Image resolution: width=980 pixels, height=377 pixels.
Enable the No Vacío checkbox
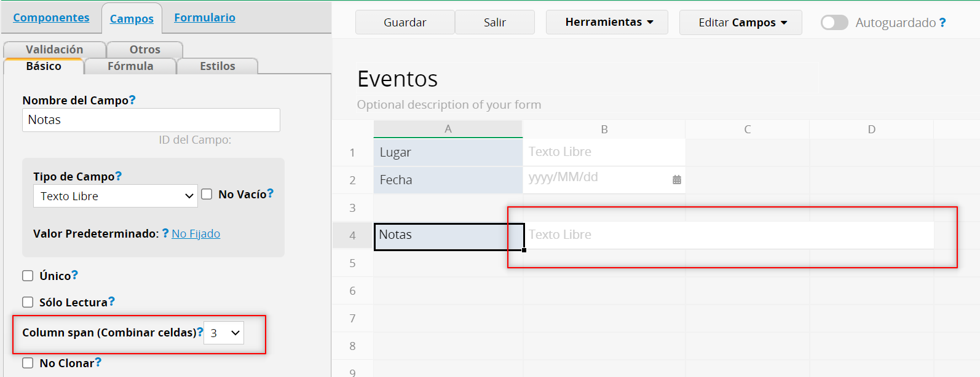pyautogui.click(x=207, y=194)
